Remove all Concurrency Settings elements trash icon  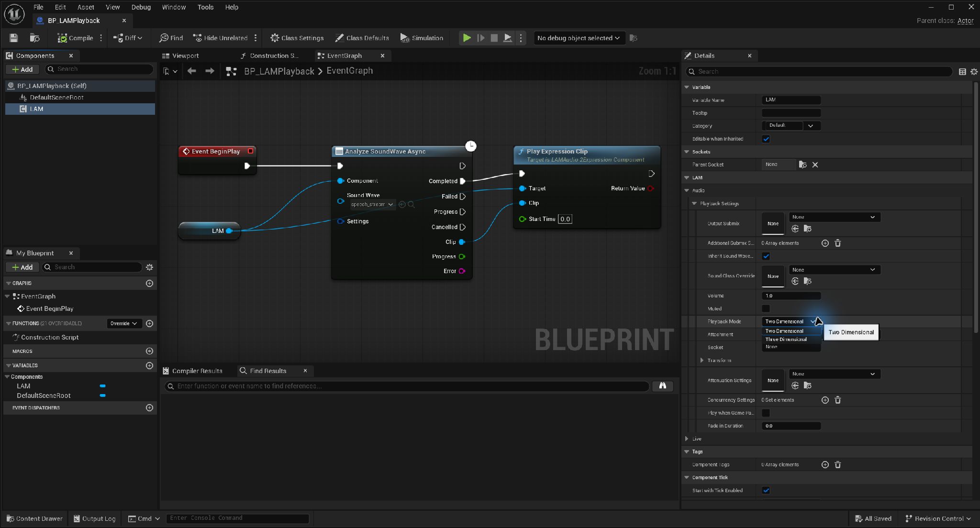coord(837,400)
